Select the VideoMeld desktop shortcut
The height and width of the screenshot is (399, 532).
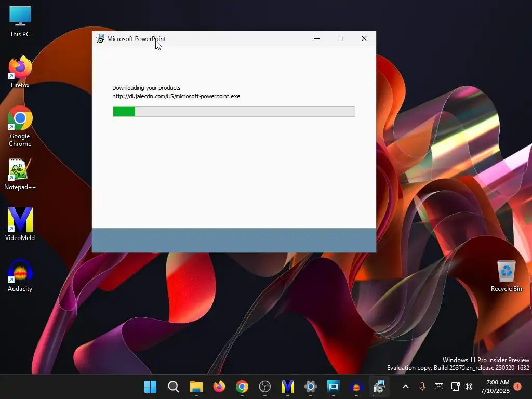pos(20,224)
